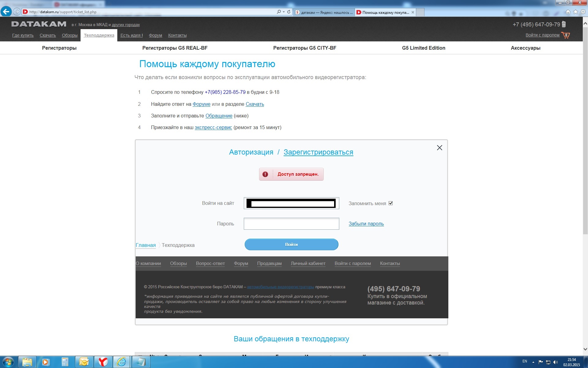Open favorites with the star icon
Screen dimensions: 588x368
(x=575, y=12)
